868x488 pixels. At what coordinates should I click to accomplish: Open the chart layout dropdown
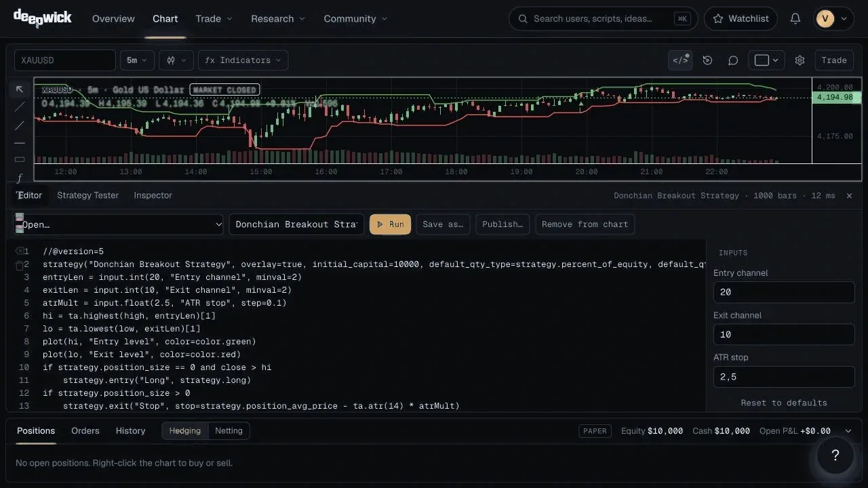pyautogui.click(x=766, y=60)
